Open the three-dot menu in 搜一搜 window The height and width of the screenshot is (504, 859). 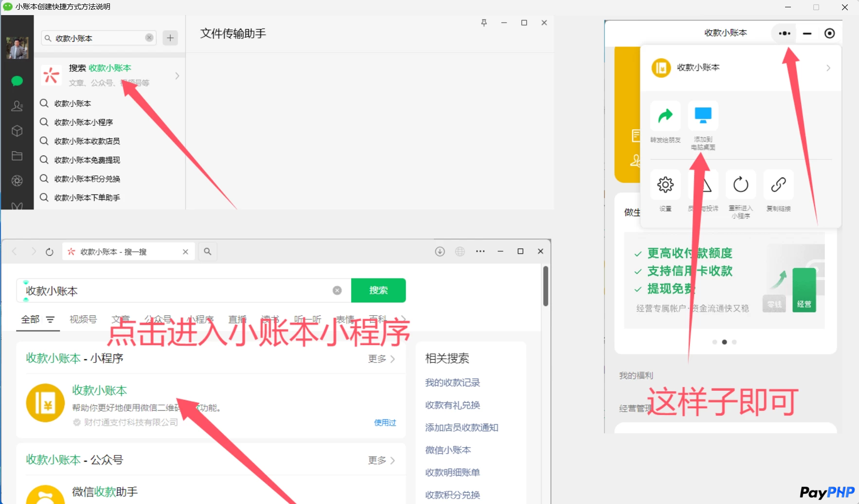(481, 251)
